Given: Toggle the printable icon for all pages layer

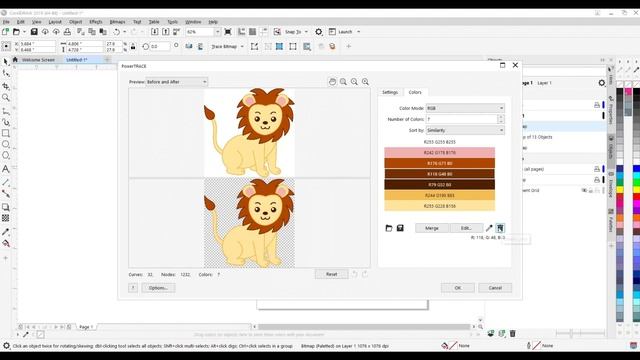Looking at the screenshot, I should tap(597, 169).
